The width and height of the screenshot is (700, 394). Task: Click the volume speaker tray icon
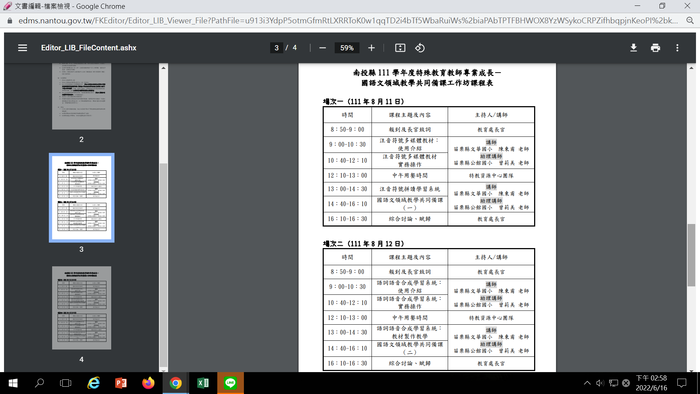click(x=600, y=383)
